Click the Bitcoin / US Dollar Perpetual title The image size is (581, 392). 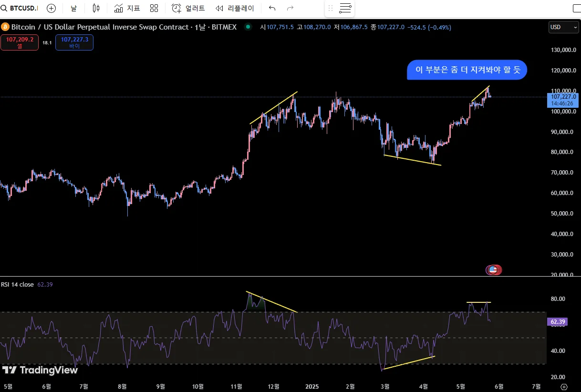(100, 27)
